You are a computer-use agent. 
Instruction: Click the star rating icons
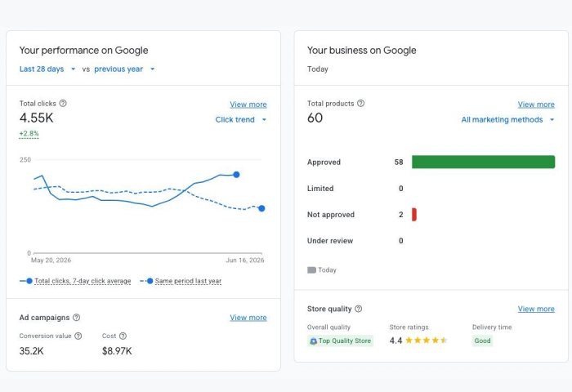[x=426, y=341]
